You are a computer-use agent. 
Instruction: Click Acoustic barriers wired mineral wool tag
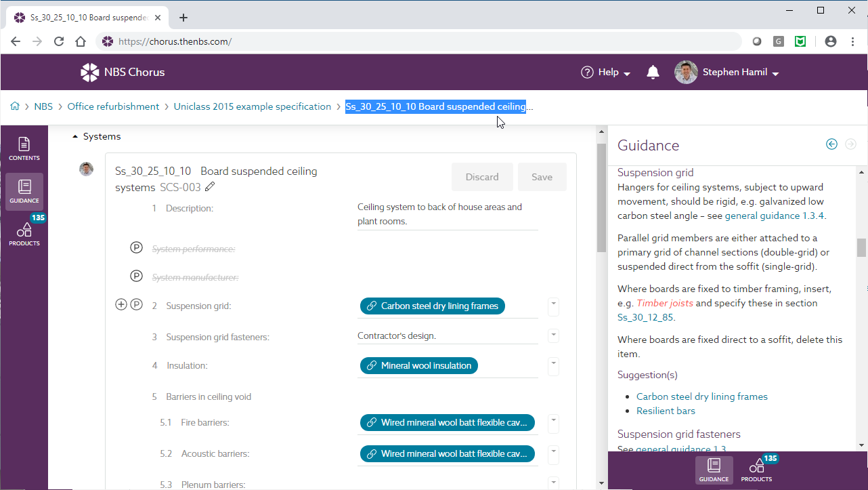(448, 453)
